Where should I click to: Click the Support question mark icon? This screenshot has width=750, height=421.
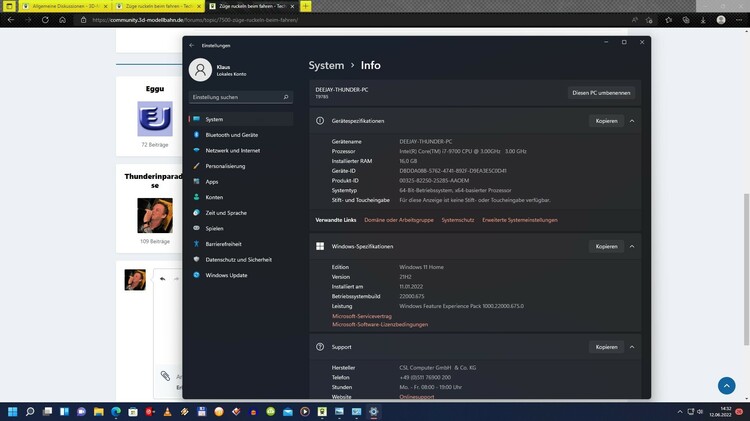320,347
